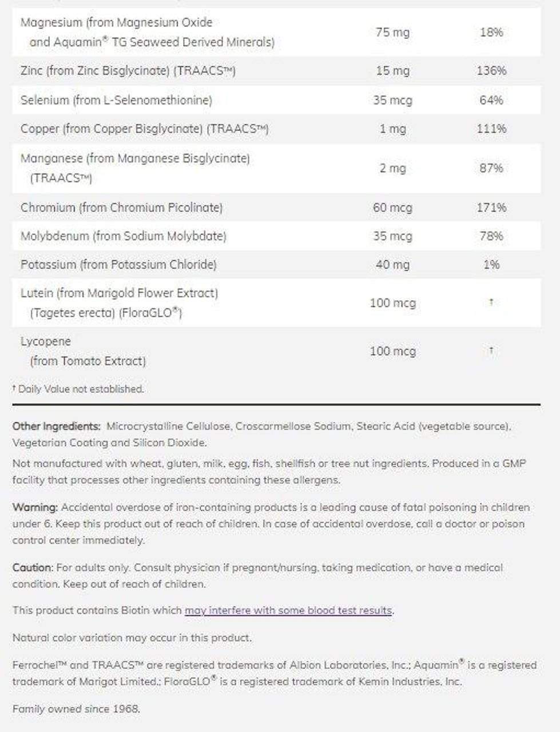Open the "may interfere with some blood test results" link
Image resolution: width=560 pixels, height=732 pixels.
tap(289, 610)
